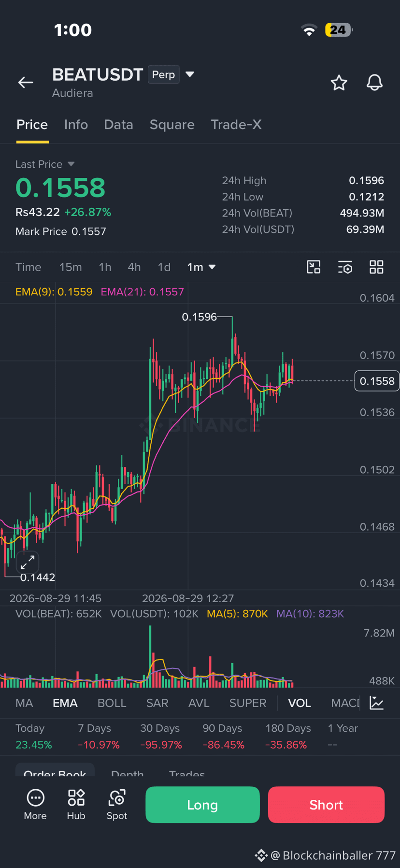This screenshot has height=868, width=400.
Task: Tap the green Long button
Action: pos(202,805)
